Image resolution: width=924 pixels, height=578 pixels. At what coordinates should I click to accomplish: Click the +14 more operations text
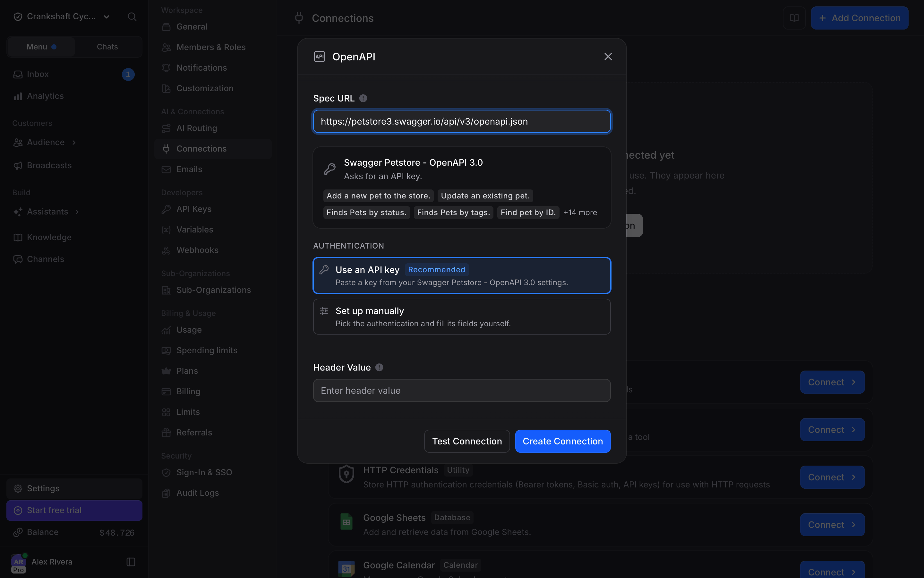pyautogui.click(x=580, y=213)
